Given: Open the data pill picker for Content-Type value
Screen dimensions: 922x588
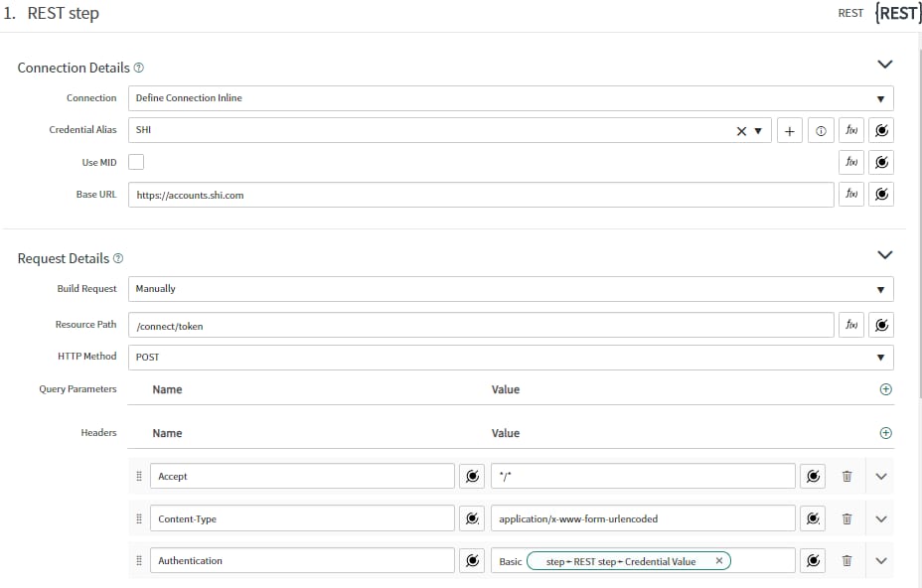Looking at the screenshot, I should pos(813,517).
